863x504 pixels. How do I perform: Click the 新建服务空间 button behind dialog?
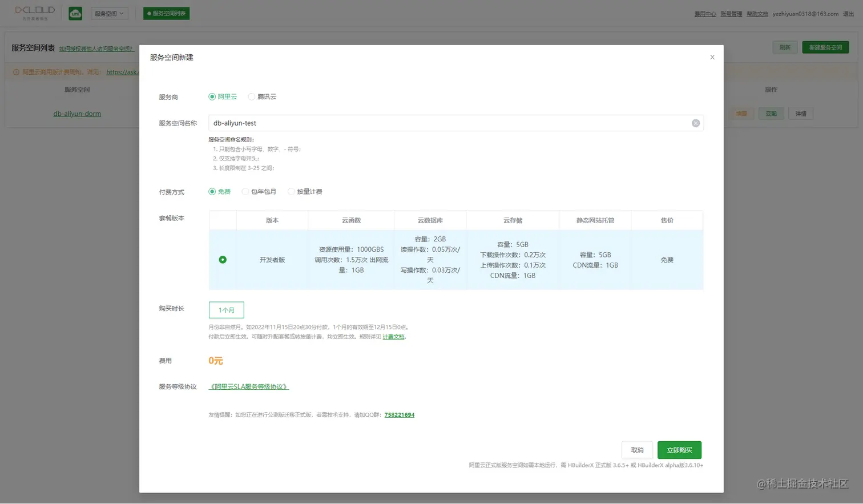825,47
